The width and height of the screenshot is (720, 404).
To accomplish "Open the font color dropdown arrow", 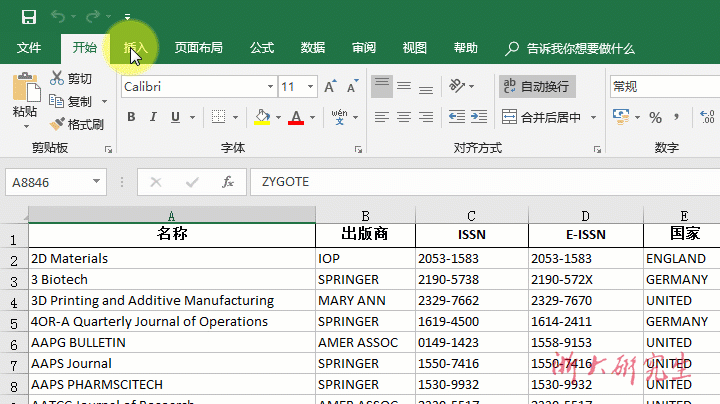I will coord(313,118).
